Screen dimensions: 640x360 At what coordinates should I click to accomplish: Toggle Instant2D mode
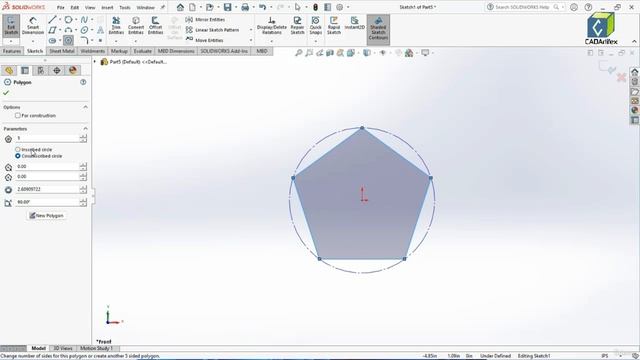pyautogui.click(x=354, y=23)
